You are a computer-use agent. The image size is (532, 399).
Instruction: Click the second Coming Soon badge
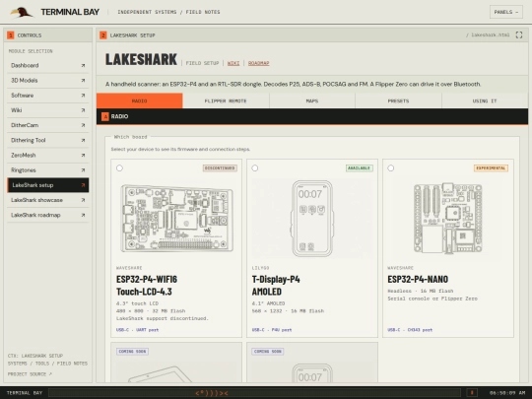point(268,351)
